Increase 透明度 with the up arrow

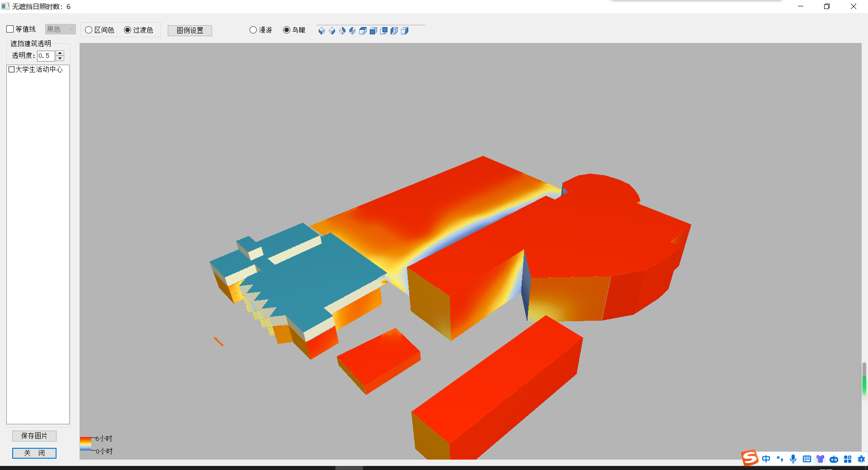point(60,53)
